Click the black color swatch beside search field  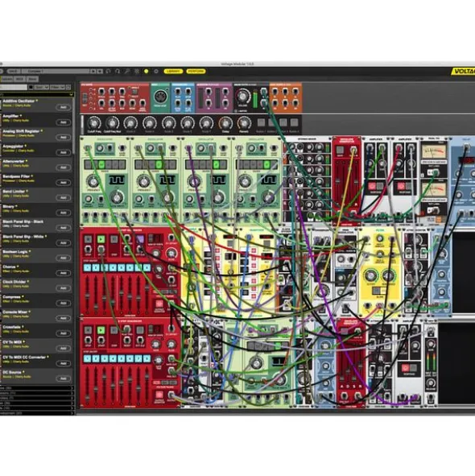pyautogui.click(x=31, y=88)
